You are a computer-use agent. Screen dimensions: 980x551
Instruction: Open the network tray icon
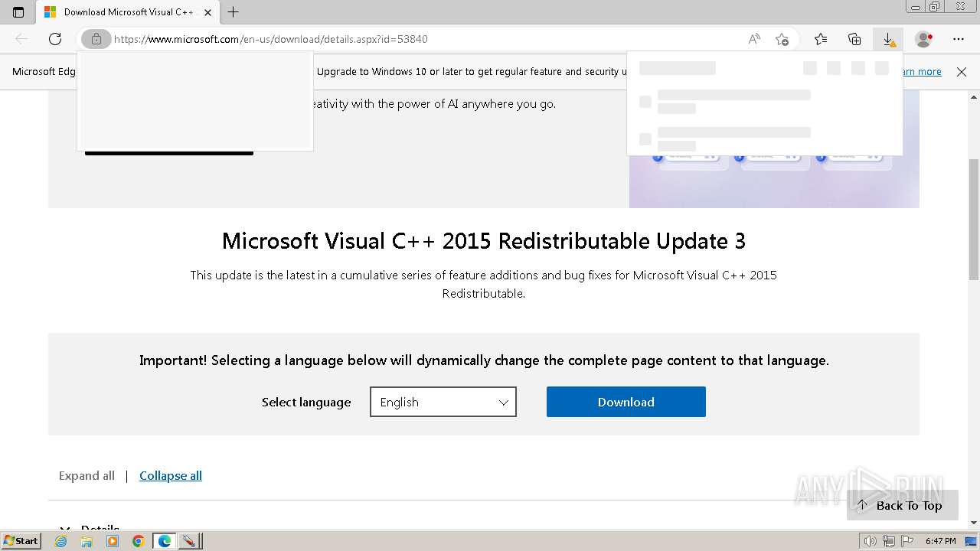pos(889,541)
